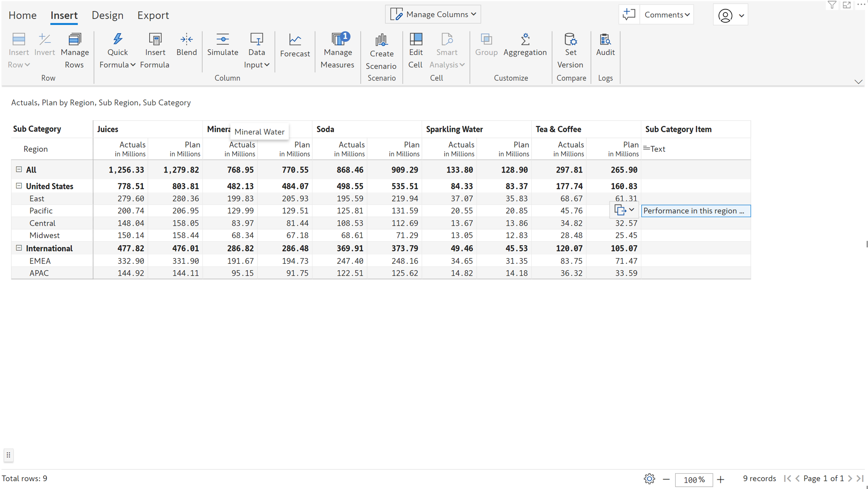Switch to the Export tab
This screenshot has width=868, height=489.
coord(153,15)
